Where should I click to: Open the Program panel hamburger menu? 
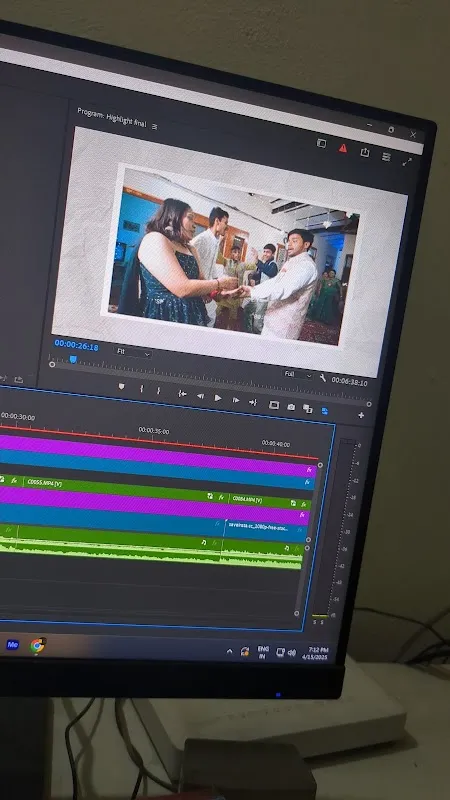click(x=154, y=126)
